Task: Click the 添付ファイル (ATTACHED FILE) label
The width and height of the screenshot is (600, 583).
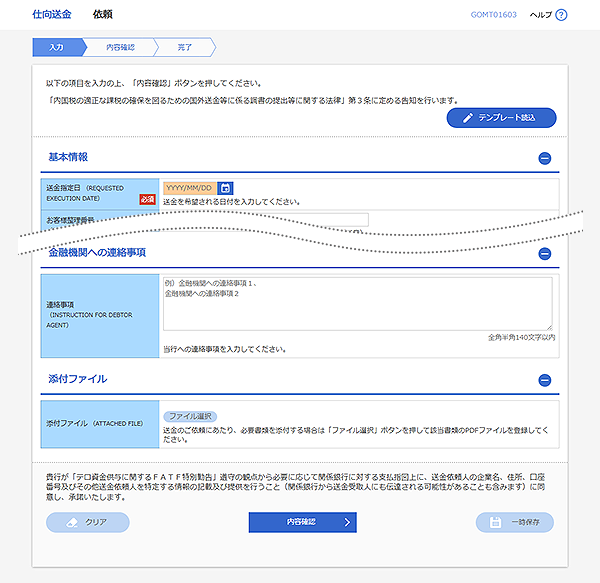Action: point(95,423)
